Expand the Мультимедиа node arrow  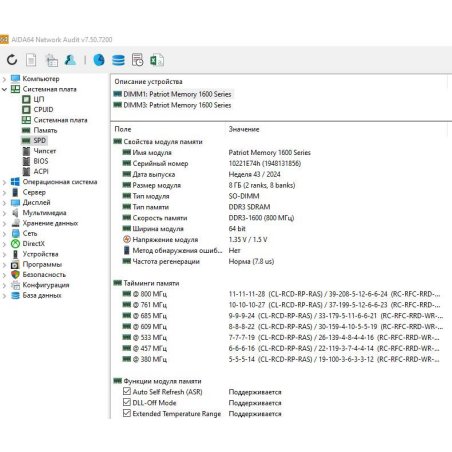pyautogui.click(x=4, y=213)
